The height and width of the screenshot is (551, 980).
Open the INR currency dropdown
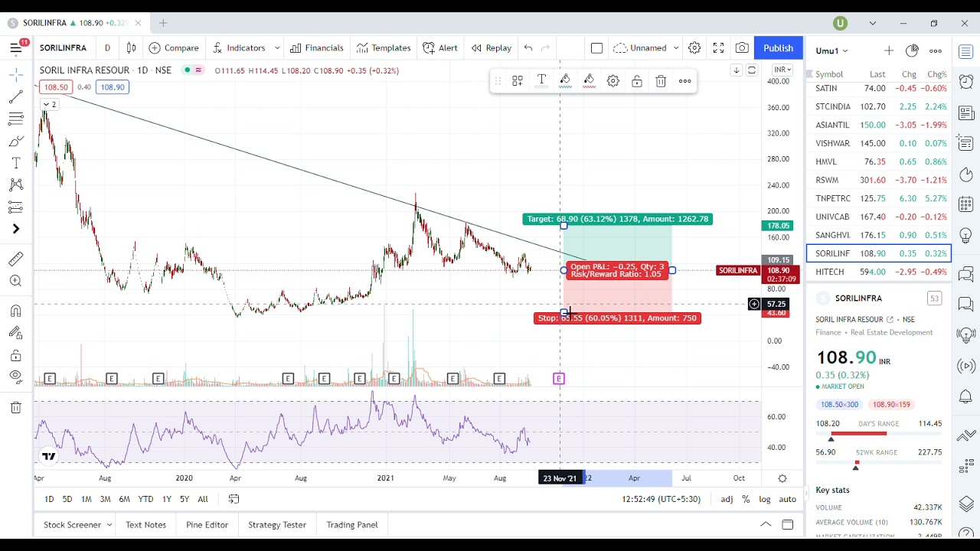coord(782,70)
